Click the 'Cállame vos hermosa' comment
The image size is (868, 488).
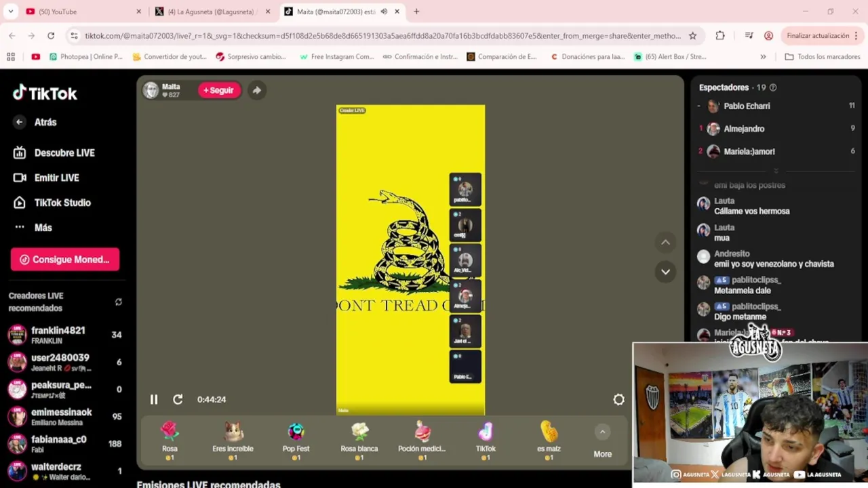[x=751, y=211]
